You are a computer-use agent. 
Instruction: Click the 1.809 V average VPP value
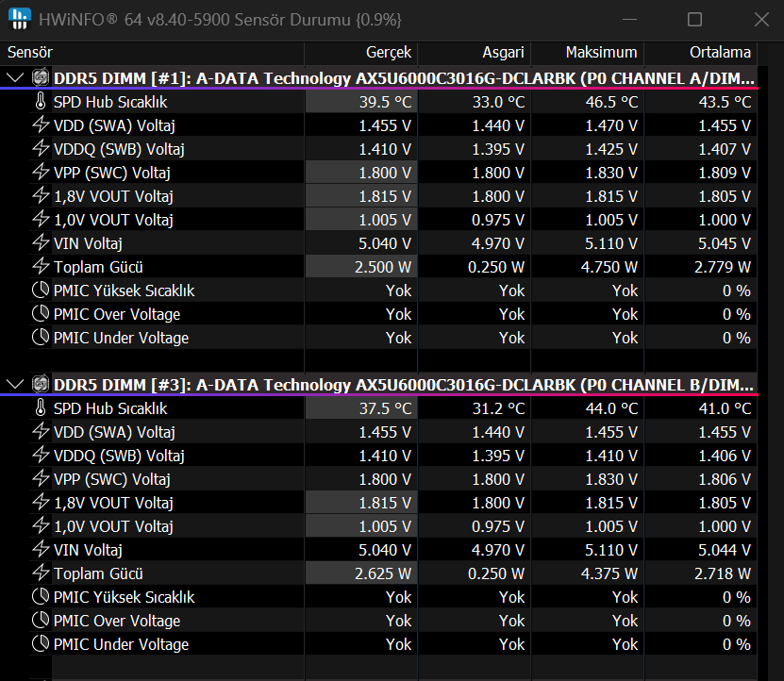(725, 173)
